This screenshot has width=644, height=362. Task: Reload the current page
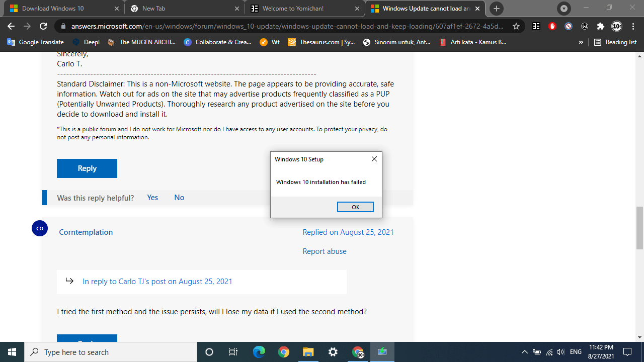[x=43, y=26]
